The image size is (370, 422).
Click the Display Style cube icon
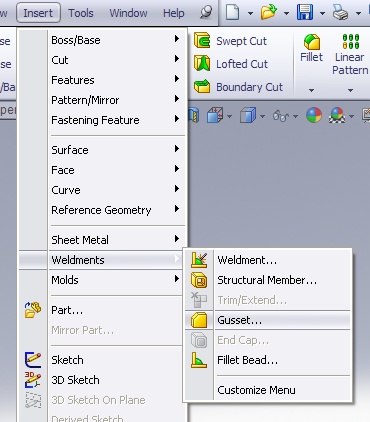pos(248,115)
